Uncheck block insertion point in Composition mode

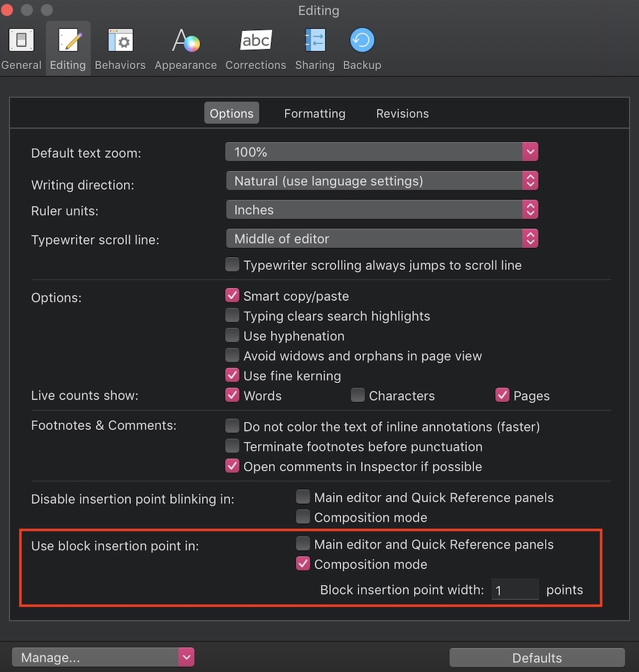tap(304, 563)
